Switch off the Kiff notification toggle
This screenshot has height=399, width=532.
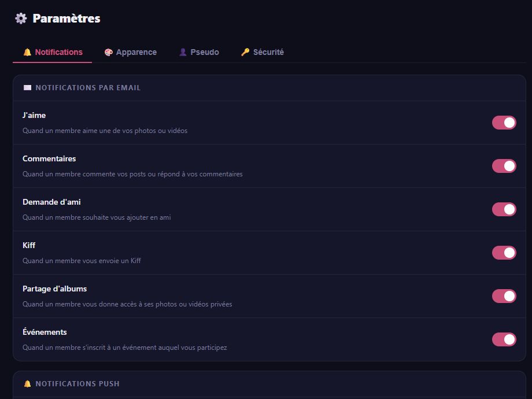click(x=504, y=253)
